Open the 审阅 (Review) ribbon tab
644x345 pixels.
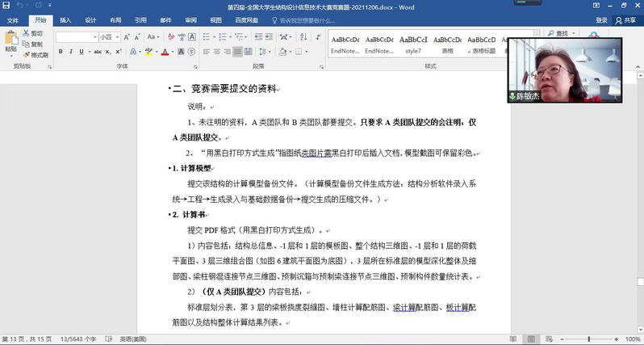190,20
